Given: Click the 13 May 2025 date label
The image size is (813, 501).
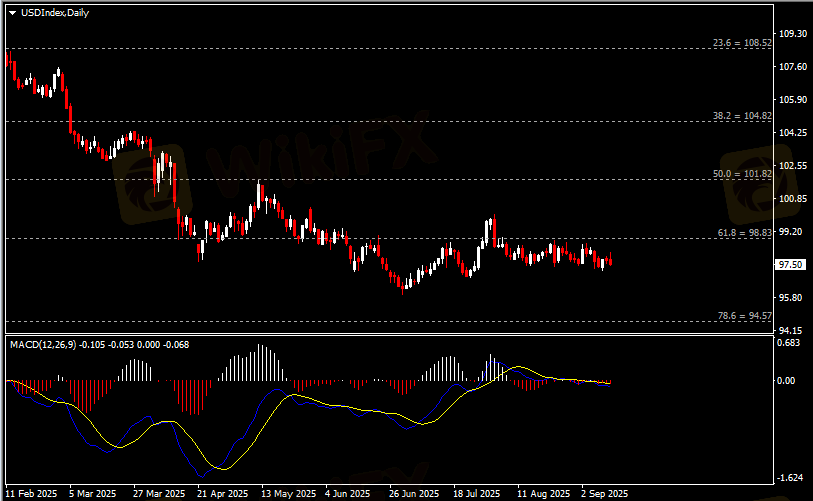Looking at the screenshot, I should 288,494.
